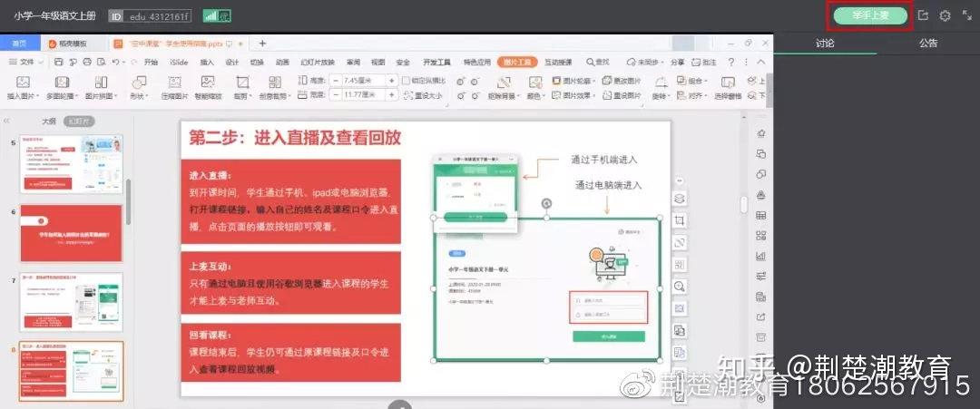Open the 颜色 color dropdown
The height and width of the screenshot is (409, 980).
[x=535, y=87]
